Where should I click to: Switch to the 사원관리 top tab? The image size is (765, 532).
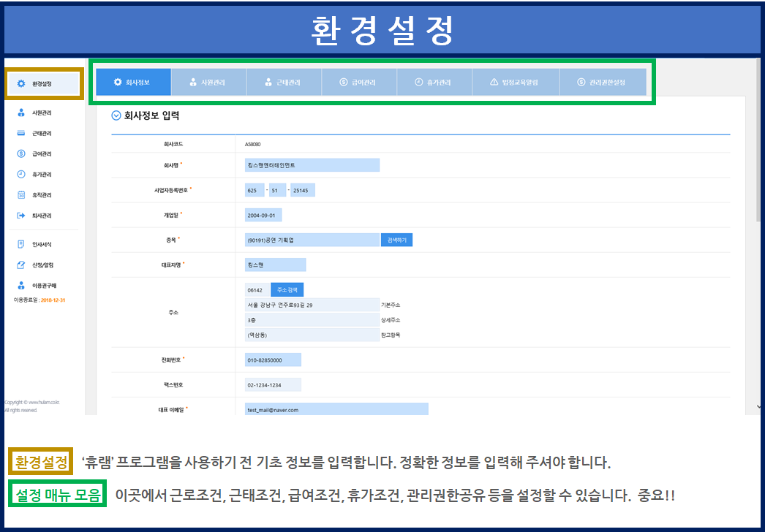pyautogui.click(x=208, y=83)
